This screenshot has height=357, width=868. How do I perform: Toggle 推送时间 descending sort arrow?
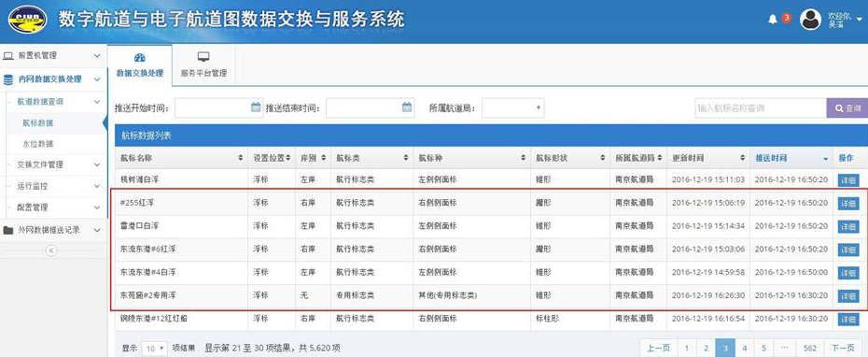coord(826,159)
